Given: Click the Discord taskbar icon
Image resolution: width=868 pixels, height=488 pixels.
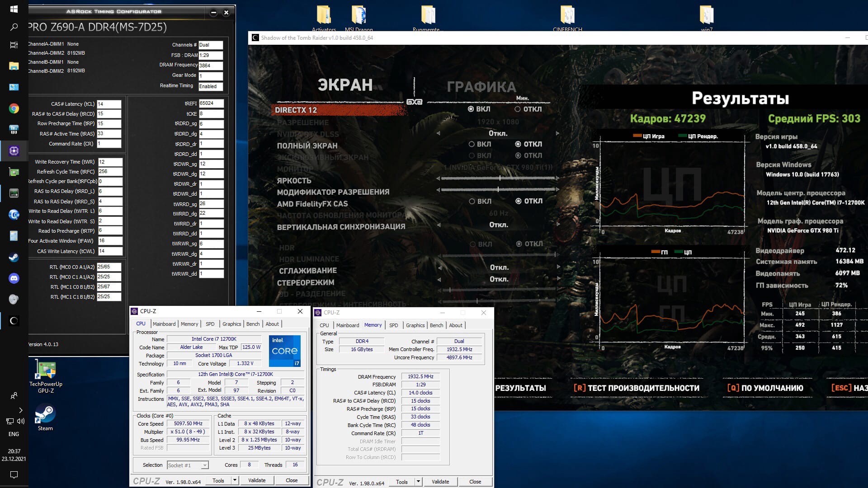Looking at the screenshot, I should (14, 278).
